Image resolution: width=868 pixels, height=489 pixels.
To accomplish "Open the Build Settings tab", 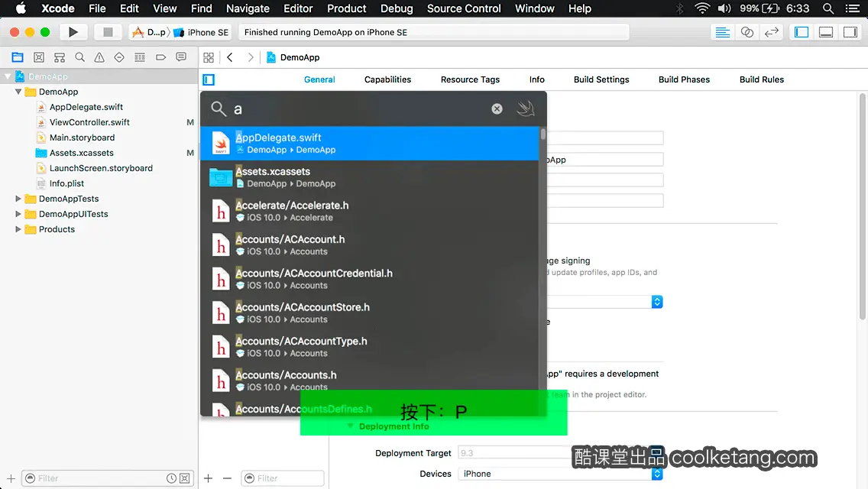I will tap(601, 79).
